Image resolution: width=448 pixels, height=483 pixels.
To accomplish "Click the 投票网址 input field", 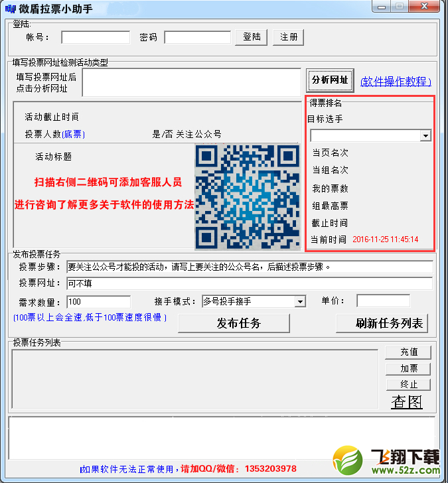I will tap(250, 283).
